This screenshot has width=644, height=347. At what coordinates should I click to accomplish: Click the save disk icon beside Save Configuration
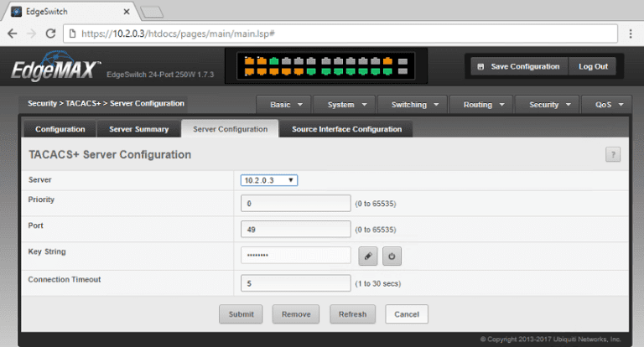(x=480, y=66)
